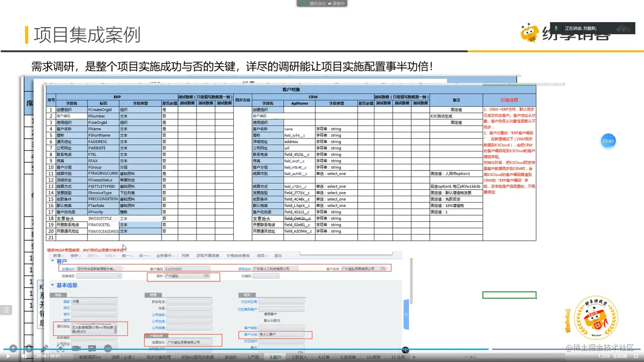Click the 创建组织 link label

tap(68, 269)
